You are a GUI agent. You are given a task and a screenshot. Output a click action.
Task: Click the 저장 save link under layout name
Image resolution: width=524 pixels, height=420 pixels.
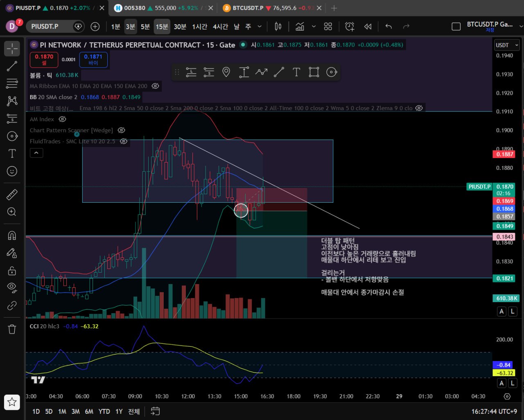tap(490, 30)
